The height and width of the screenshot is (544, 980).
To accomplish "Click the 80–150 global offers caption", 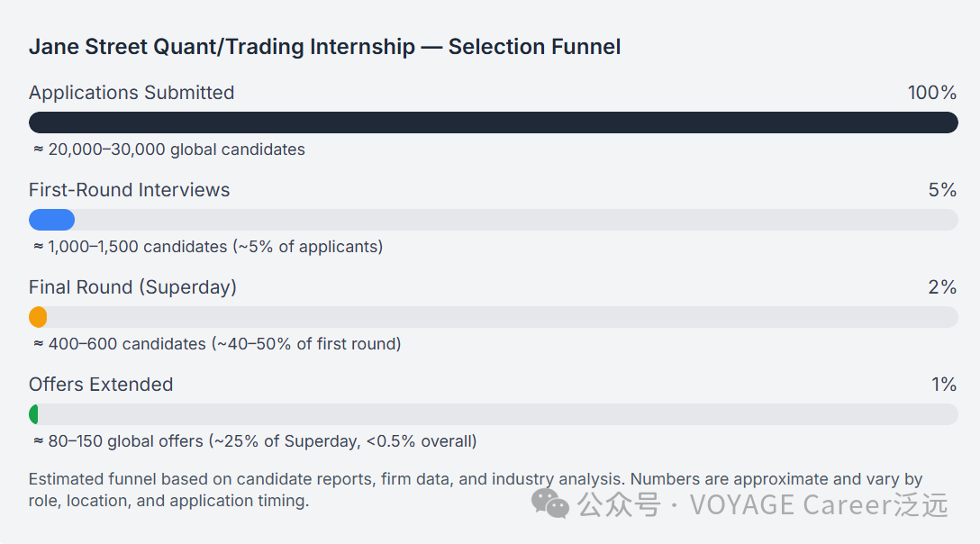I will pos(254,441).
